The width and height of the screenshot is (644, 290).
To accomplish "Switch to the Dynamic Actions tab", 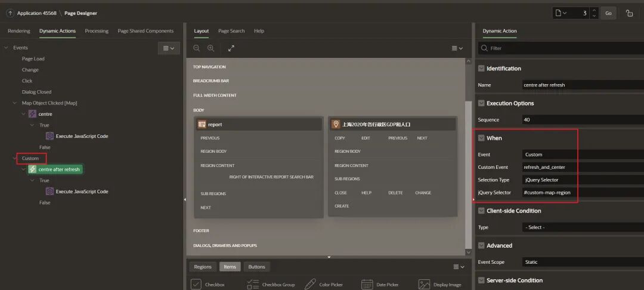I will tap(57, 31).
